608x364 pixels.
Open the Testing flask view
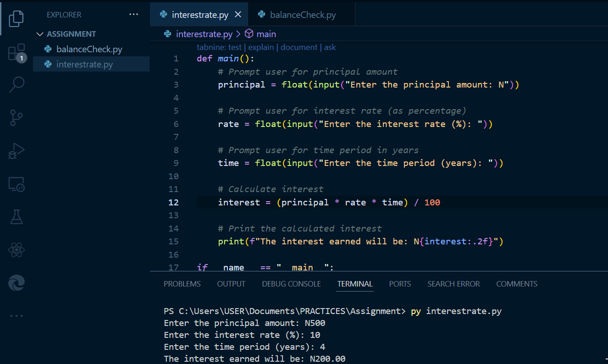16,217
